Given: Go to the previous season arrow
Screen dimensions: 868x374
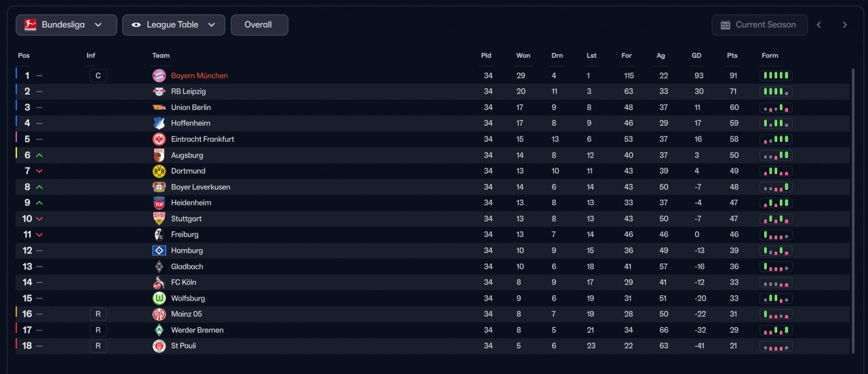Looking at the screenshot, I should pos(818,25).
